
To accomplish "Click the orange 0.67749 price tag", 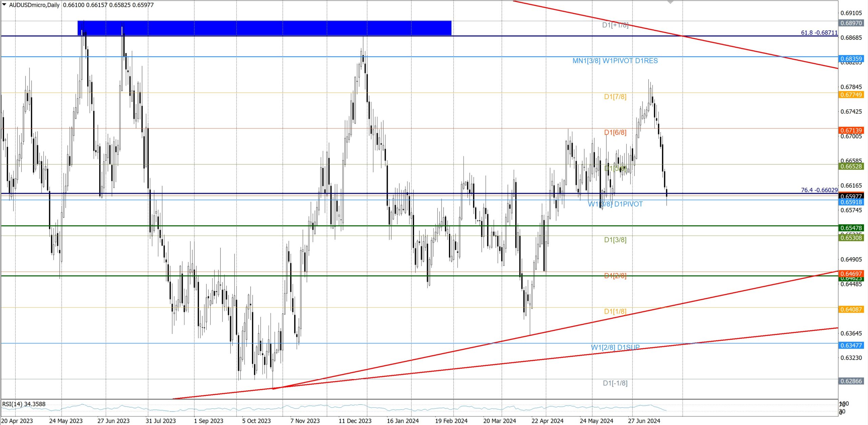I will point(851,95).
